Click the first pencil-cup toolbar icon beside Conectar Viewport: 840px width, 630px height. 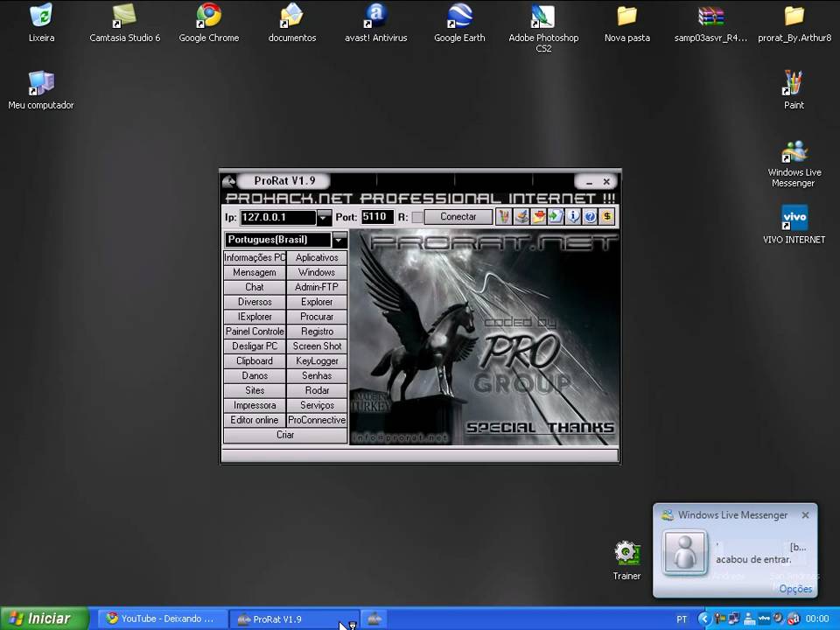(504, 216)
